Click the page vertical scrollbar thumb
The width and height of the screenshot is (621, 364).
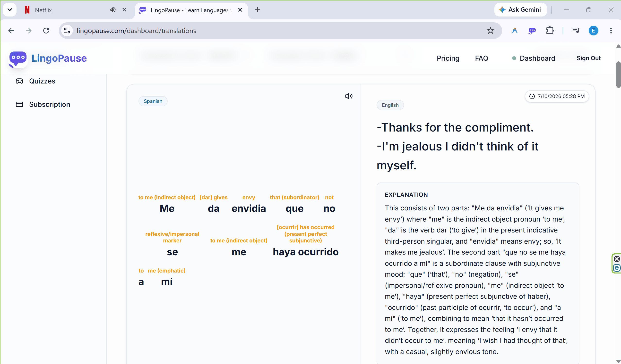(618, 74)
